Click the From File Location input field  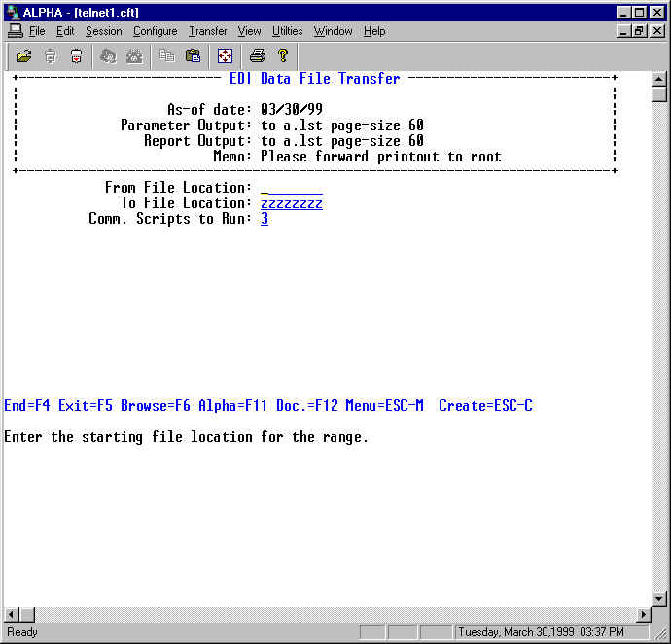click(x=291, y=188)
